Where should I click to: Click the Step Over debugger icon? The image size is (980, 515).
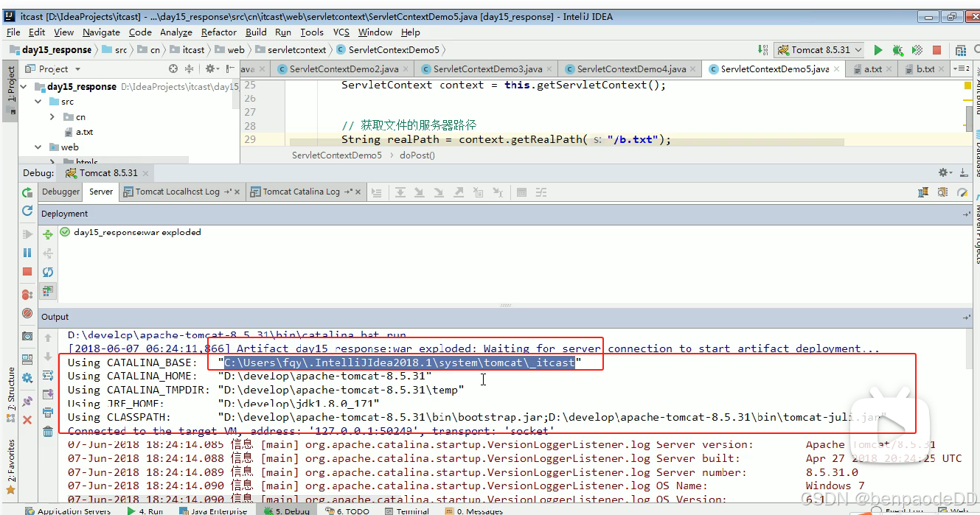tap(400, 192)
